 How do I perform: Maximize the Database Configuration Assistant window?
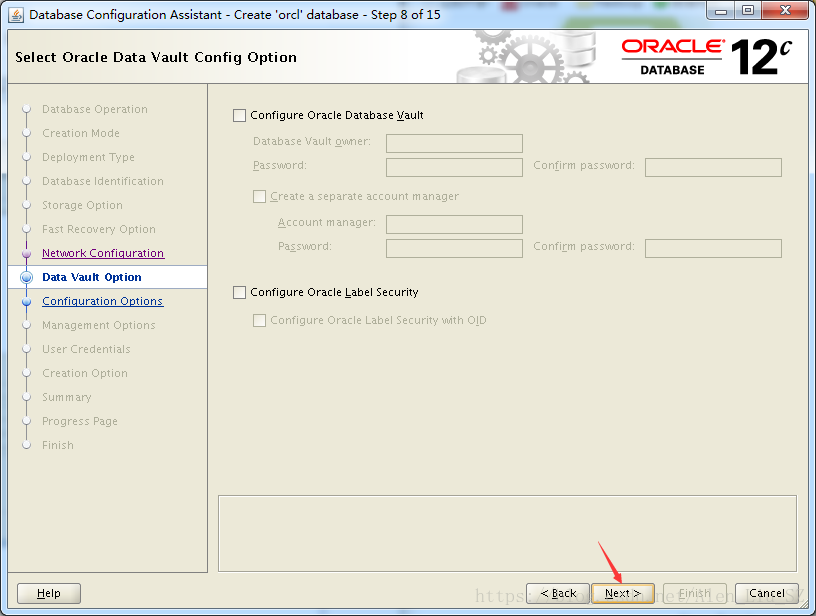tap(748, 11)
